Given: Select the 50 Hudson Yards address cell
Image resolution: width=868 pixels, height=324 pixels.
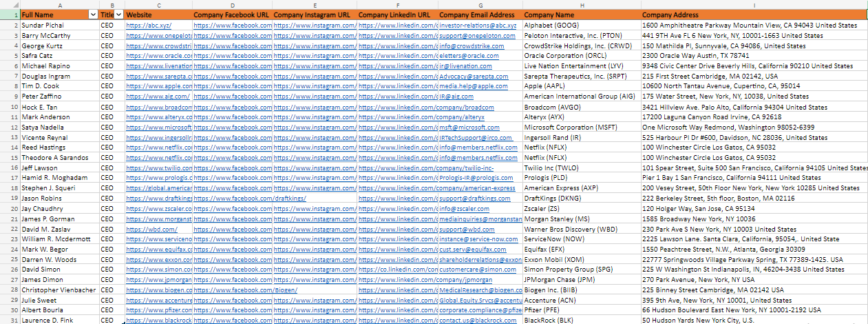Looking at the screenshot, I should [754, 321].
